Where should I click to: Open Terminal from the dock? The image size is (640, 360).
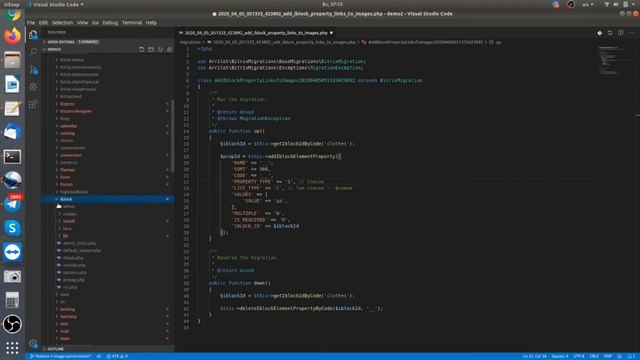pos(12,156)
